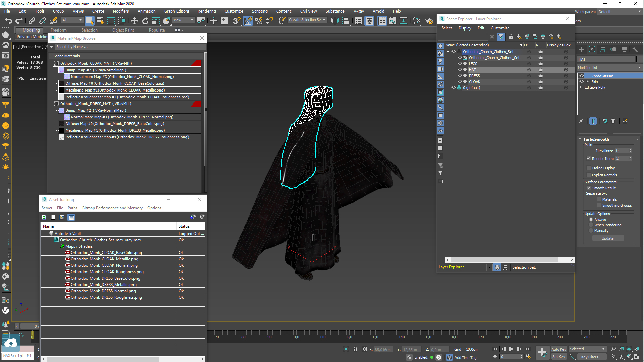
Task: Open the Create tab in Command Panel
Action: coord(581,49)
